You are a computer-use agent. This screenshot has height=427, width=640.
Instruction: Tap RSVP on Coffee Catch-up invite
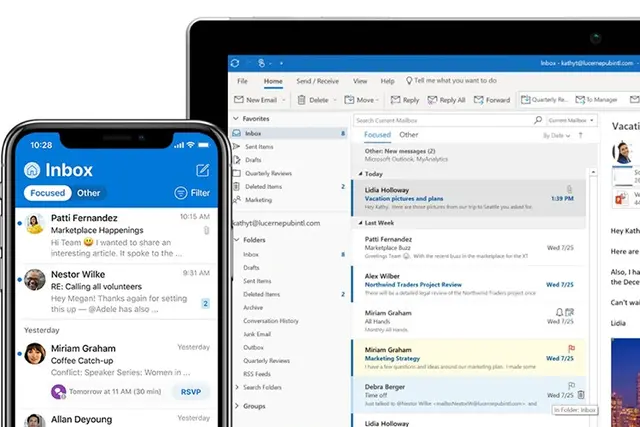click(x=191, y=391)
